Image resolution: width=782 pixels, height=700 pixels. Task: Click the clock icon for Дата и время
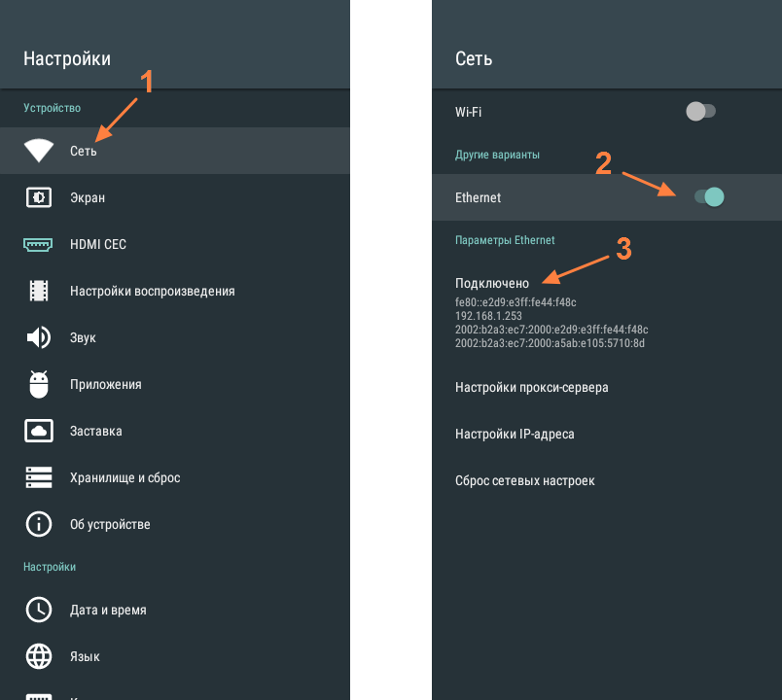39,610
